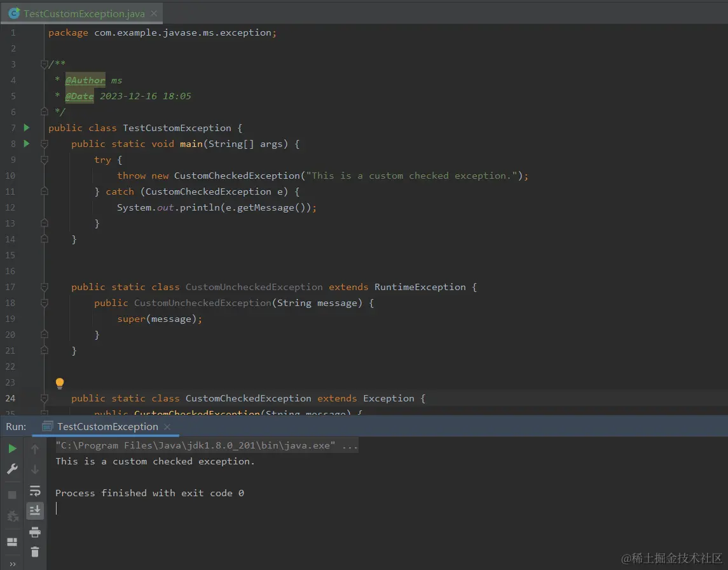Collapse CustomCheckedException class at line 24

44,398
